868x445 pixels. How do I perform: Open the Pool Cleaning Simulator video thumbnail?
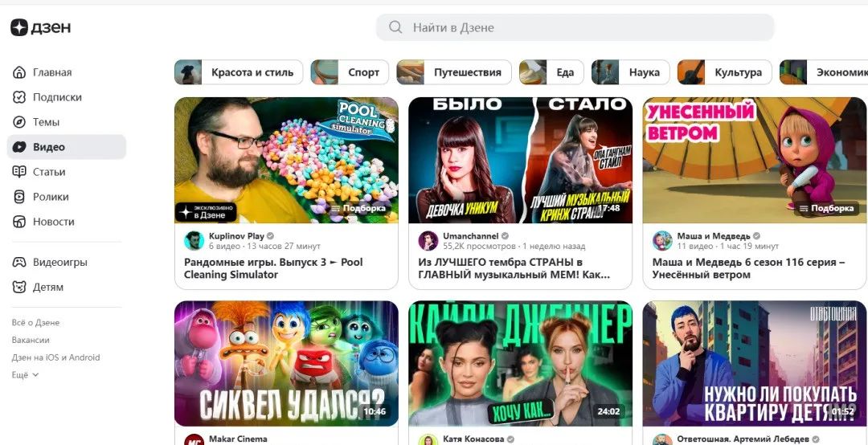coord(286,161)
